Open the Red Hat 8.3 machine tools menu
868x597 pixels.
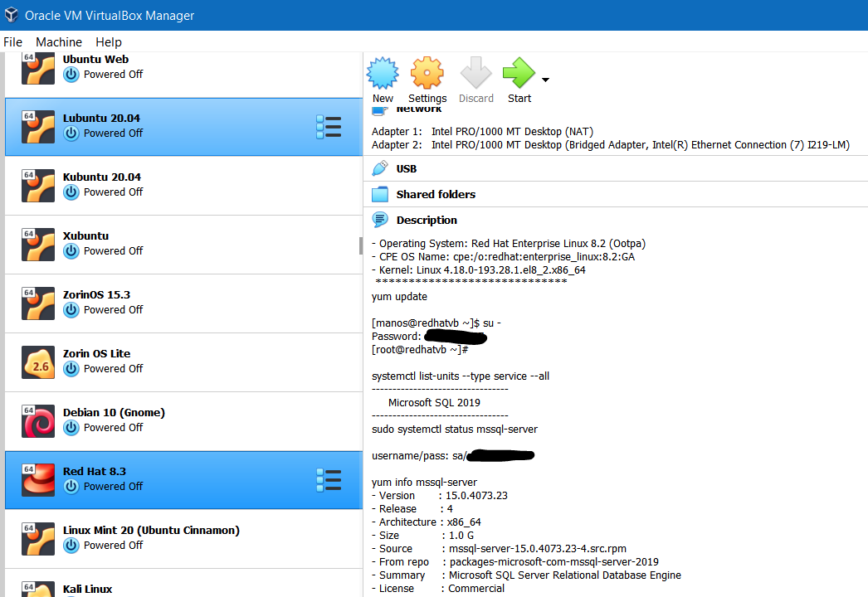329,480
